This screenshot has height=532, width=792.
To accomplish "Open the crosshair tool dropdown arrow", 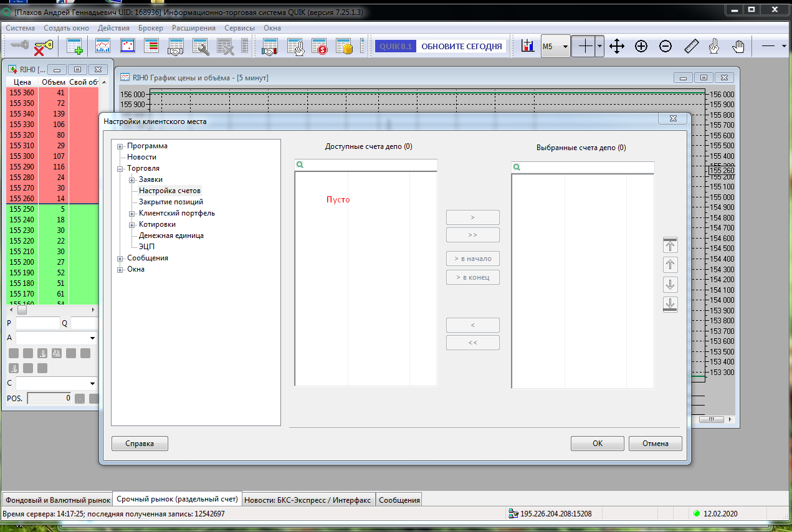I will [599, 47].
